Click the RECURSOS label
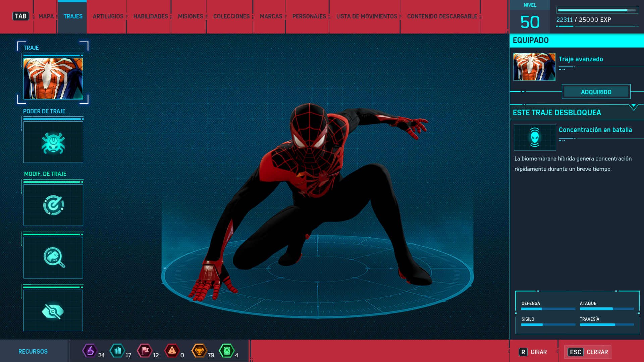644x362 pixels. point(33,352)
